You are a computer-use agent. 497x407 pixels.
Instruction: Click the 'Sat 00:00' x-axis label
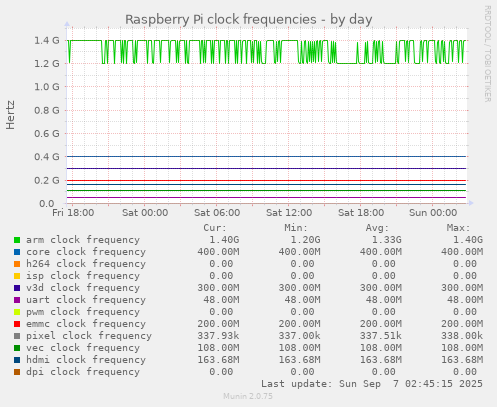coord(145,213)
